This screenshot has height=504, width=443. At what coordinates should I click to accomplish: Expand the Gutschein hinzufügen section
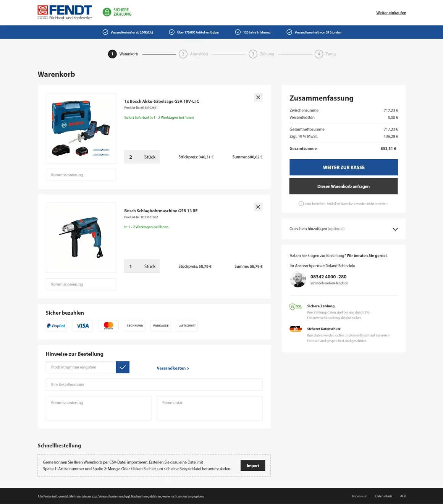click(x=344, y=229)
